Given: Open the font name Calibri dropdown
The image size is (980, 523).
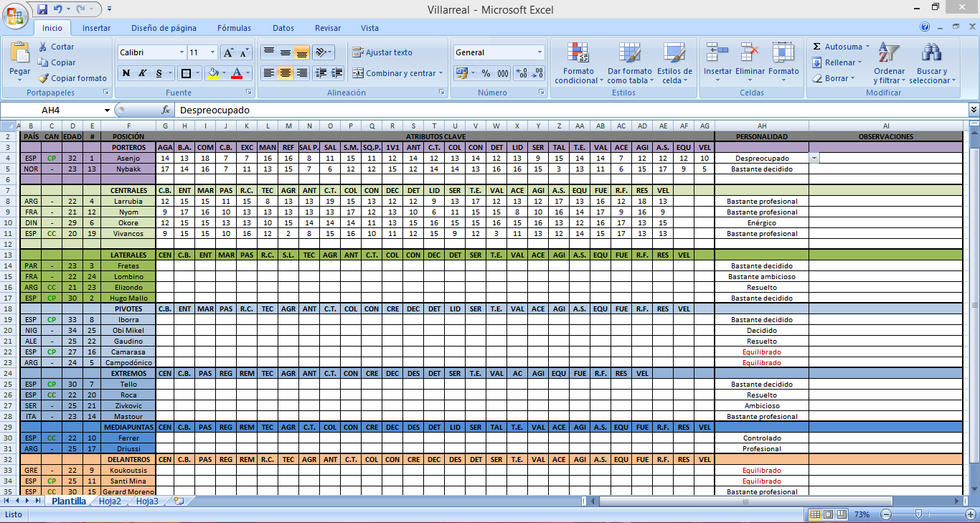Looking at the screenshot, I should [x=182, y=52].
